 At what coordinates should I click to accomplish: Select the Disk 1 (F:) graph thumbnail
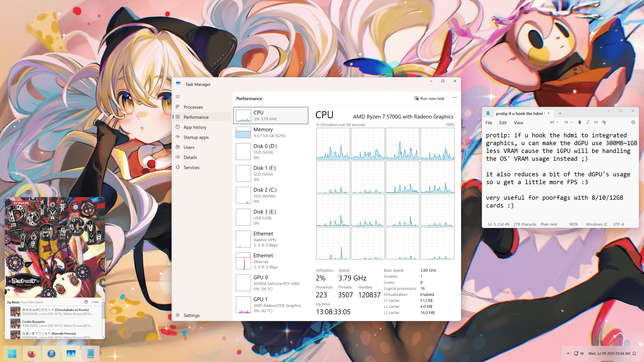243,173
